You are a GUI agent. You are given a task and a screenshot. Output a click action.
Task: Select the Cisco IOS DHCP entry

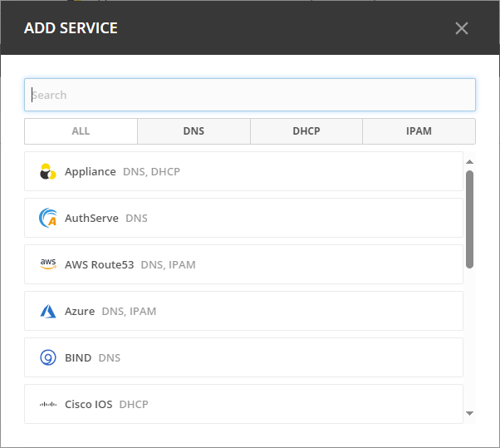(x=243, y=405)
